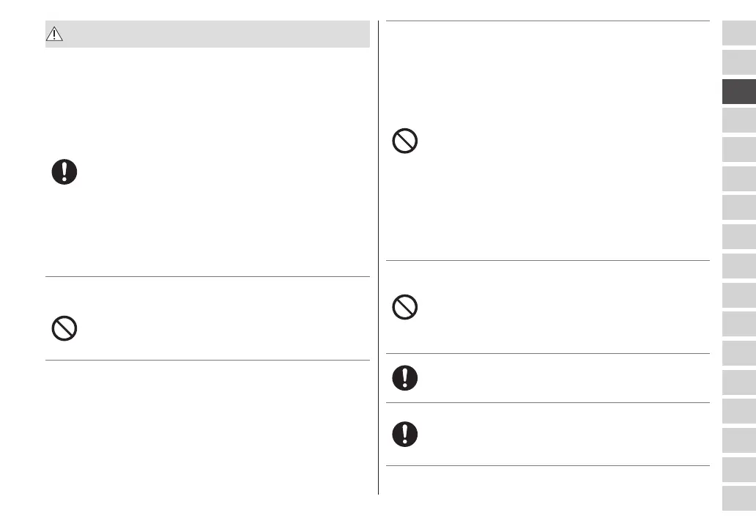Select the dark highlighted tab on the right edge
This screenshot has height=532, width=756.
click(x=738, y=91)
